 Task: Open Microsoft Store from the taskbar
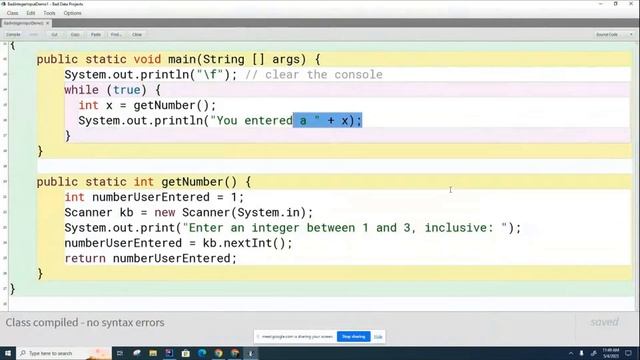click(x=186, y=353)
